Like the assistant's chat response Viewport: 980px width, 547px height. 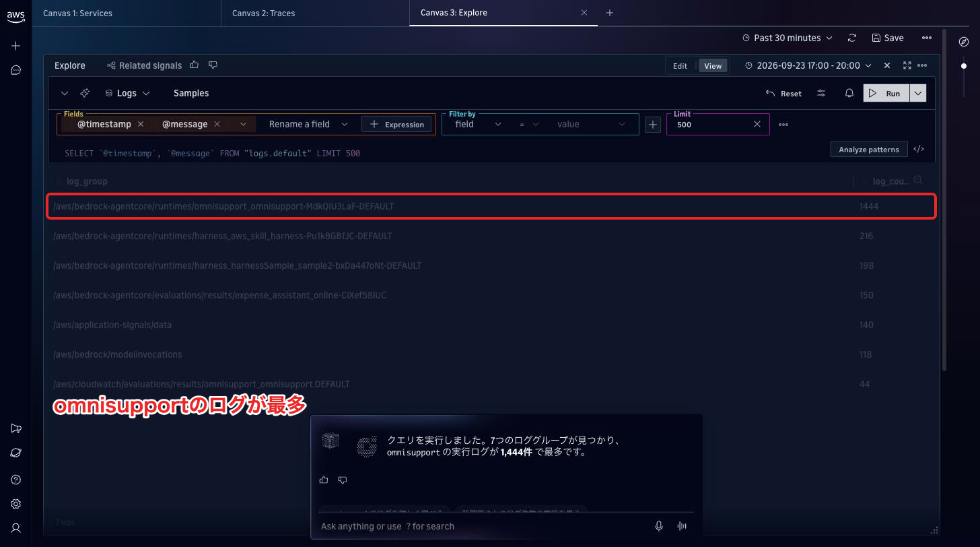pos(324,480)
